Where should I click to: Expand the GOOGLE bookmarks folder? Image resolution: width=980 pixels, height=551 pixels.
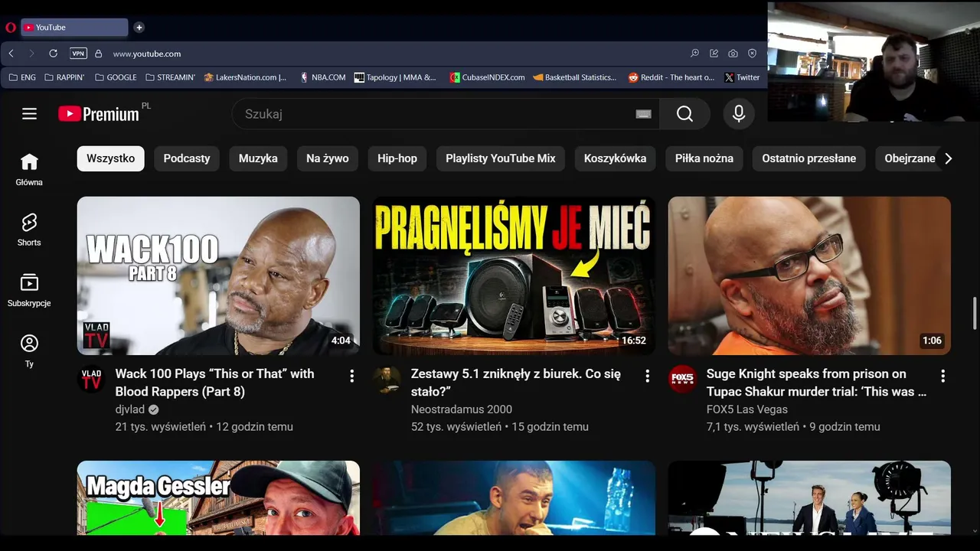tap(116, 77)
